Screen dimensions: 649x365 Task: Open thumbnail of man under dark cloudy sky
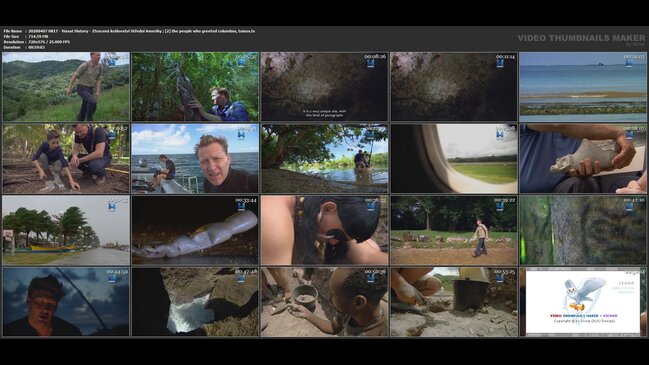pyautogui.click(x=66, y=302)
